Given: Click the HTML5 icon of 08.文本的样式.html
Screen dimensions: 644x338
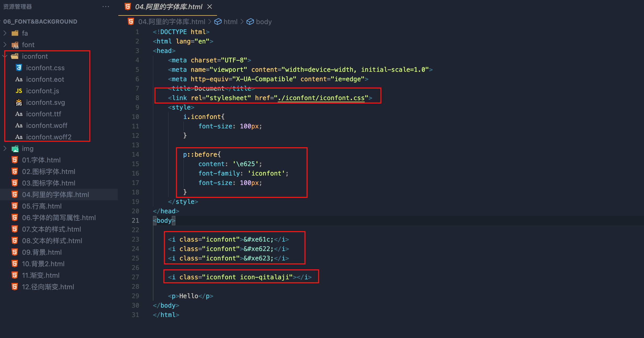Looking at the screenshot, I should tap(15, 241).
